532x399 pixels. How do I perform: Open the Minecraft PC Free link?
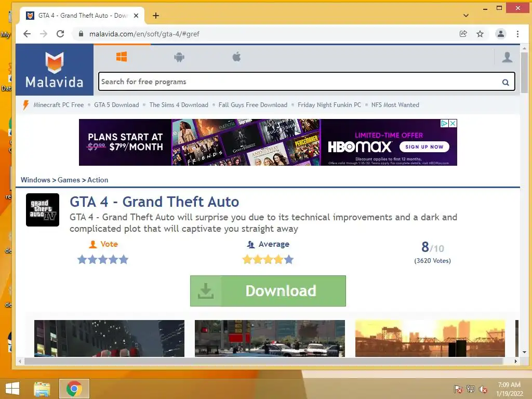58,105
